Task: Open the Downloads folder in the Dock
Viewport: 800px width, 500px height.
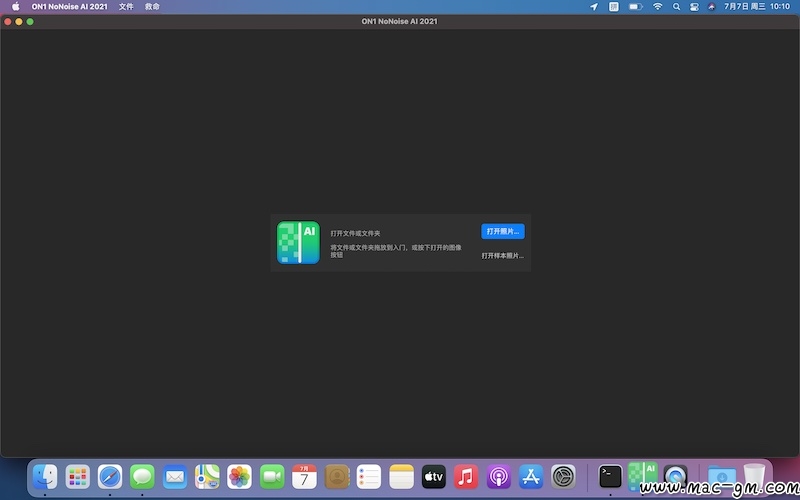Action: click(x=722, y=477)
